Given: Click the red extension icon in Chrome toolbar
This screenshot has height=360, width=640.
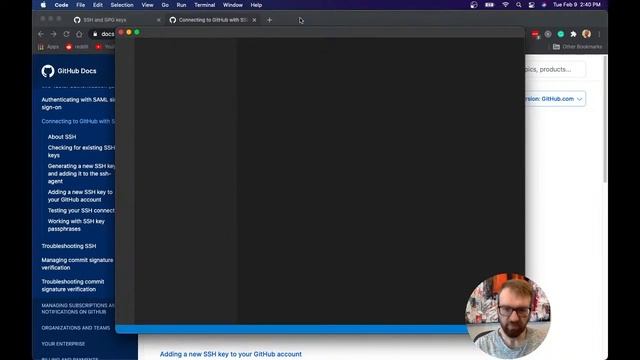Looking at the screenshot, I should pos(536,34).
